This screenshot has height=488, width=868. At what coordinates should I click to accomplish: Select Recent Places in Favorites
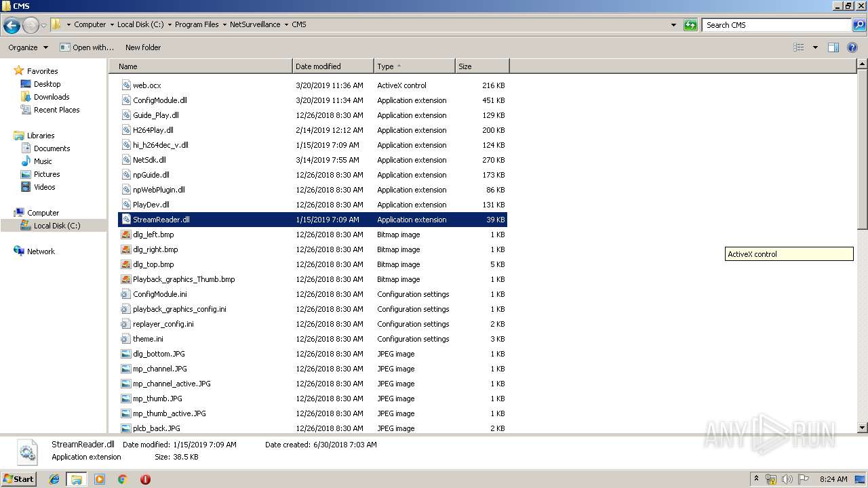pos(57,110)
